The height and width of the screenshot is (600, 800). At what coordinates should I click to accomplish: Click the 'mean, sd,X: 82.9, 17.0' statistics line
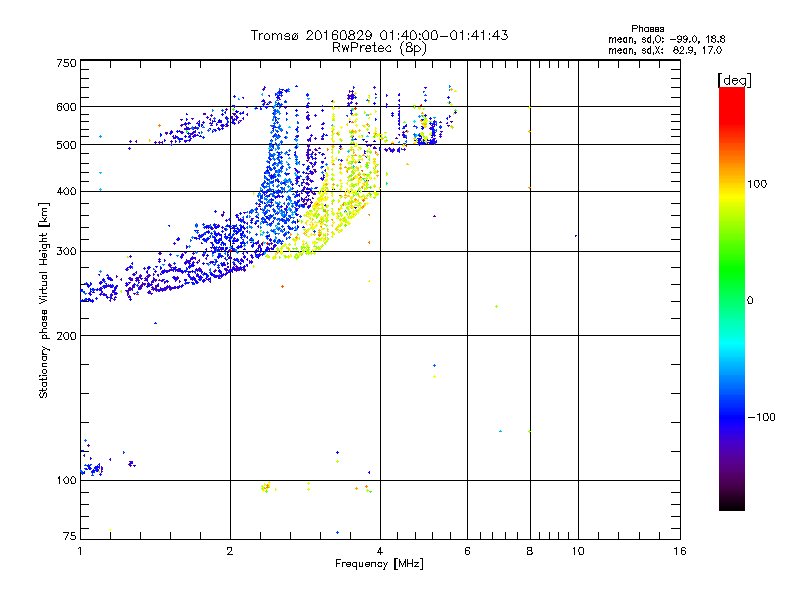point(665,50)
